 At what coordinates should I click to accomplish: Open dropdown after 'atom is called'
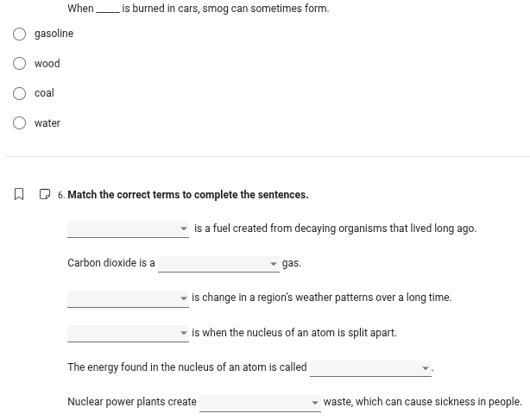(x=369, y=368)
